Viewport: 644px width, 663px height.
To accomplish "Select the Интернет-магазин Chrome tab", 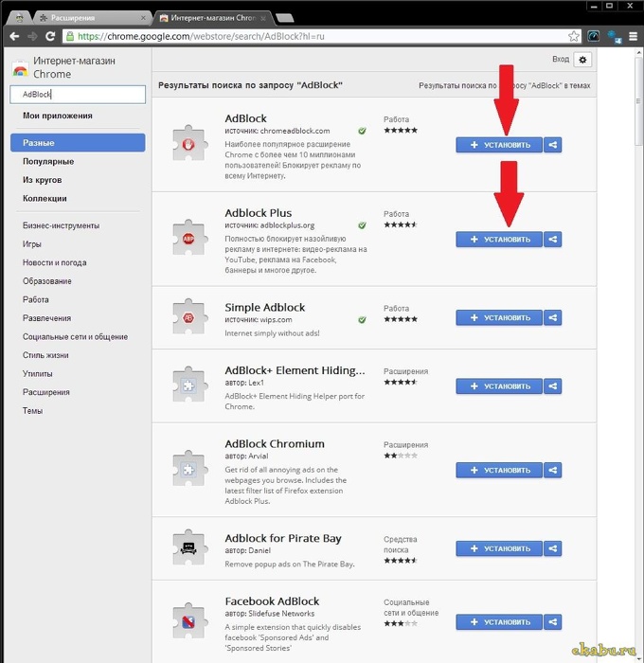I will (213, 18).
